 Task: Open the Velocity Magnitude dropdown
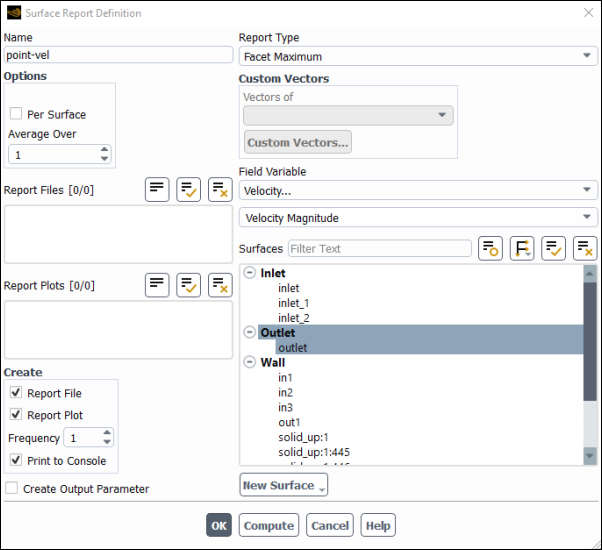coord(417,218)
